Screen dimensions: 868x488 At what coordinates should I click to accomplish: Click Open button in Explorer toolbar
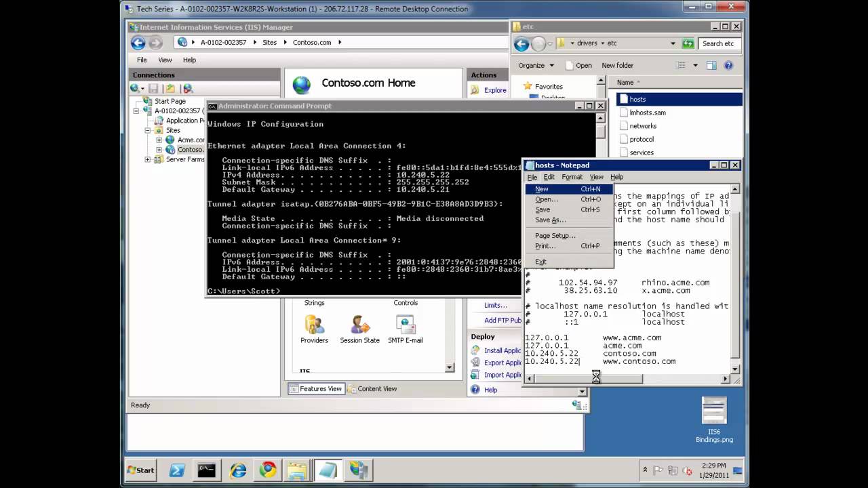[578, 65]
